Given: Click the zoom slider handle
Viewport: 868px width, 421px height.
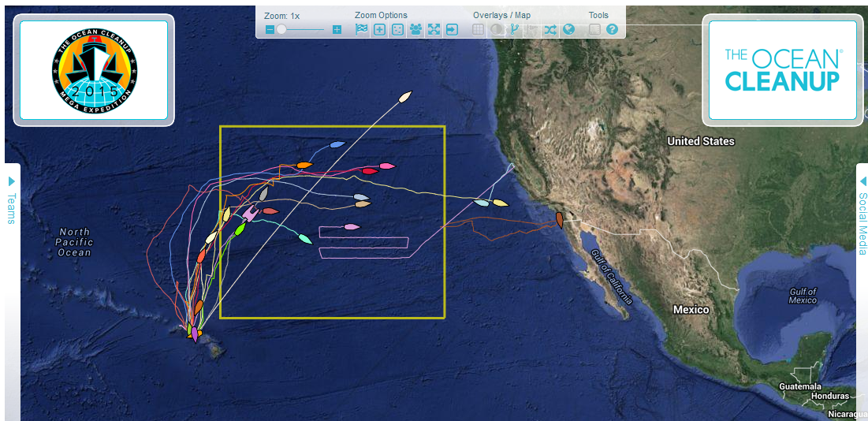Looking at the screenshot, I should point(281,29).
